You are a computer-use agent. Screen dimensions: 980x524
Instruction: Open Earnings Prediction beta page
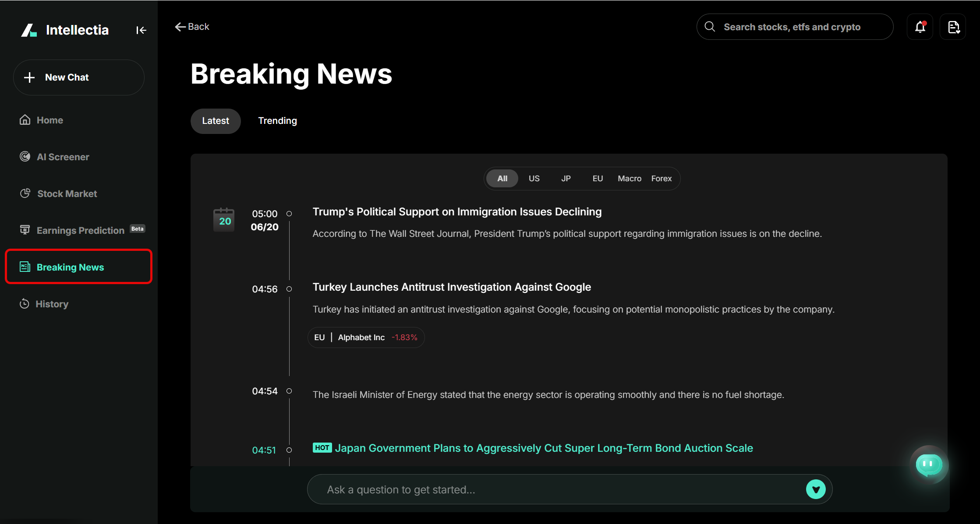pyautogui.click(x=80, y=230)
